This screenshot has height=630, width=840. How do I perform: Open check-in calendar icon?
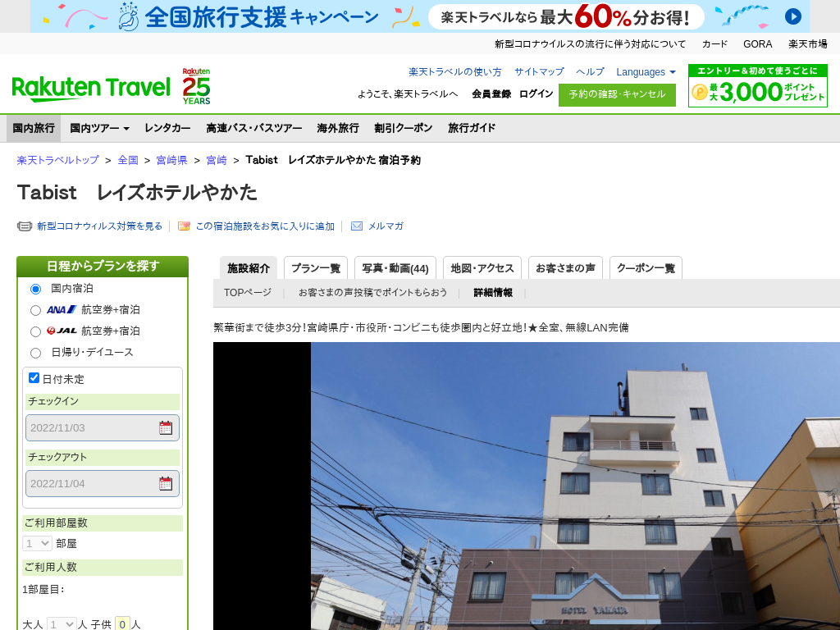point(166,427)
